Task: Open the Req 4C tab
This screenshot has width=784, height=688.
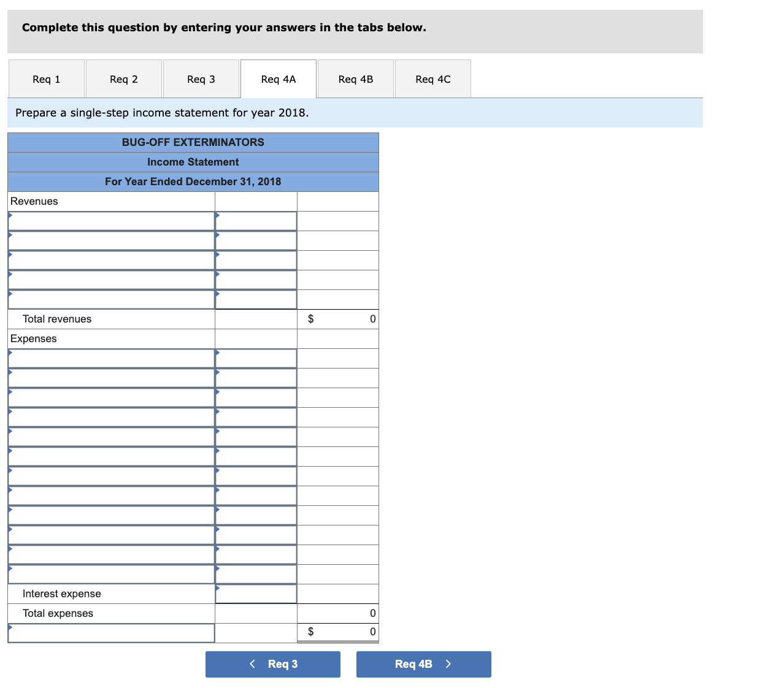Action: (433, 79)
